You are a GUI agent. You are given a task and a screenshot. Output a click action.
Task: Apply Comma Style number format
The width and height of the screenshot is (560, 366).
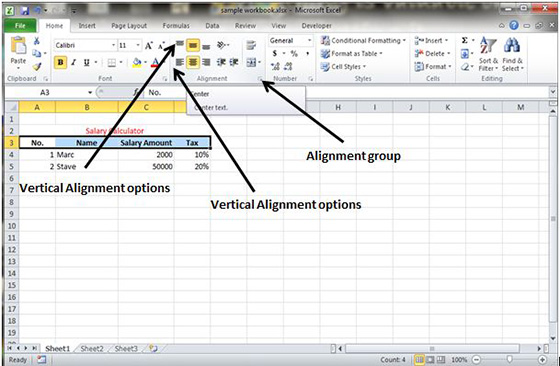click(x=308, y=54)
